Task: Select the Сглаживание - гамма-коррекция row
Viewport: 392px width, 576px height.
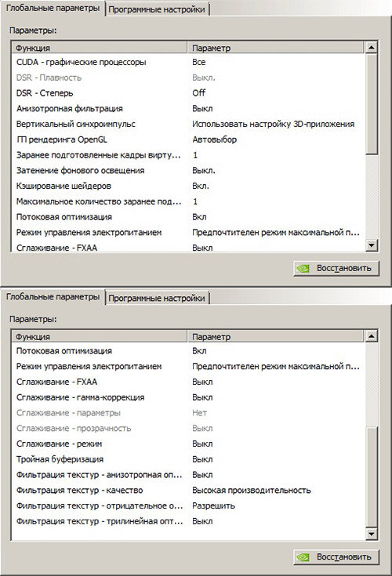Action: pos(188,397)
